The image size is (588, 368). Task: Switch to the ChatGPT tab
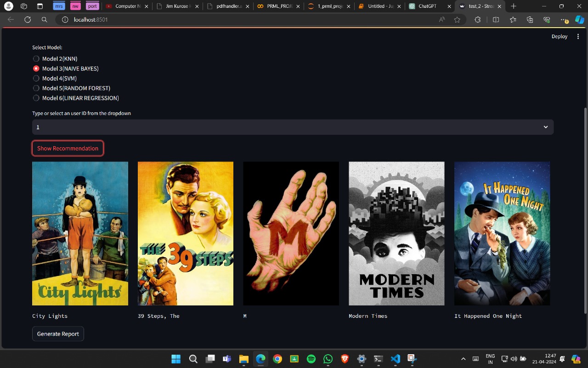click(x=429, y=6)
